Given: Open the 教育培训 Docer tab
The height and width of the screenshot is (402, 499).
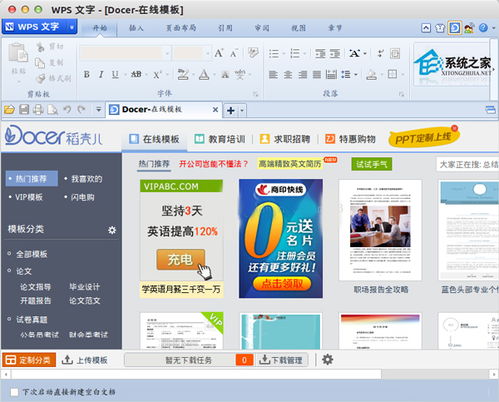Looking at the screenshot, I should (220, 139).
